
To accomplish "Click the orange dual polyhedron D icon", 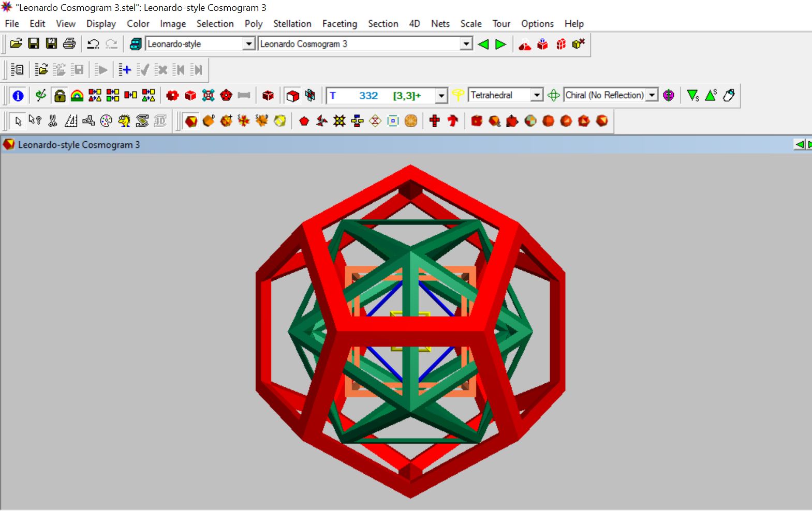I will (x=209, y=121).
